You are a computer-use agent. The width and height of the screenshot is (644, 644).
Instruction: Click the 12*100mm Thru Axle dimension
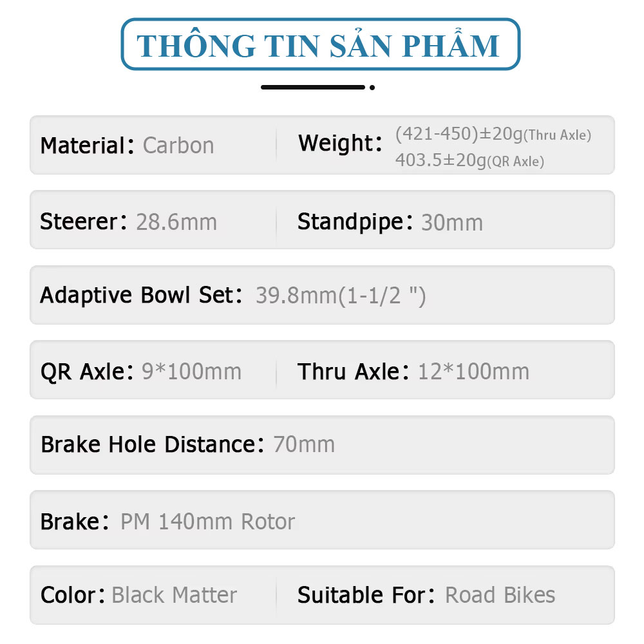click(473, 372)
